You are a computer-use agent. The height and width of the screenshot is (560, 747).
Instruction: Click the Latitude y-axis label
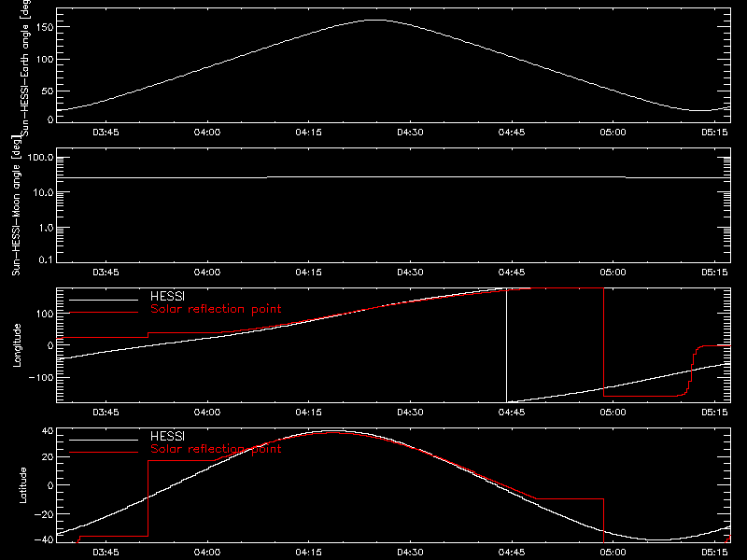tap(22, 485)
